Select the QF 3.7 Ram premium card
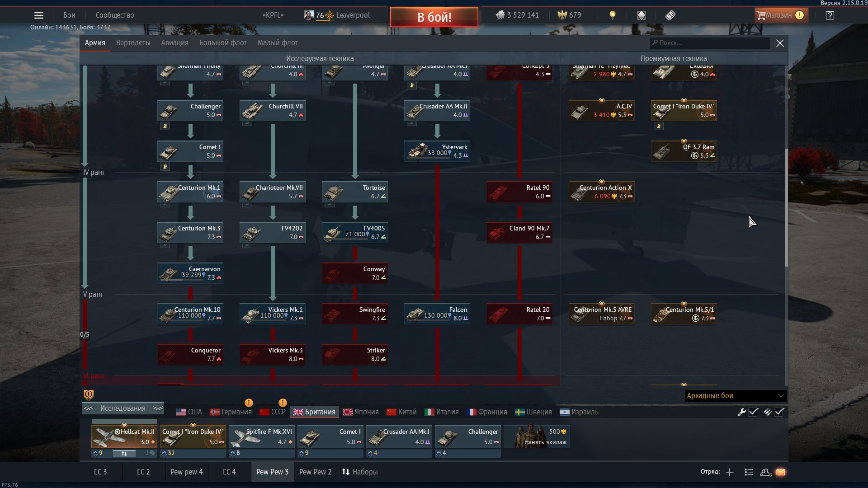868x488 pixels. tap(684, 151)
